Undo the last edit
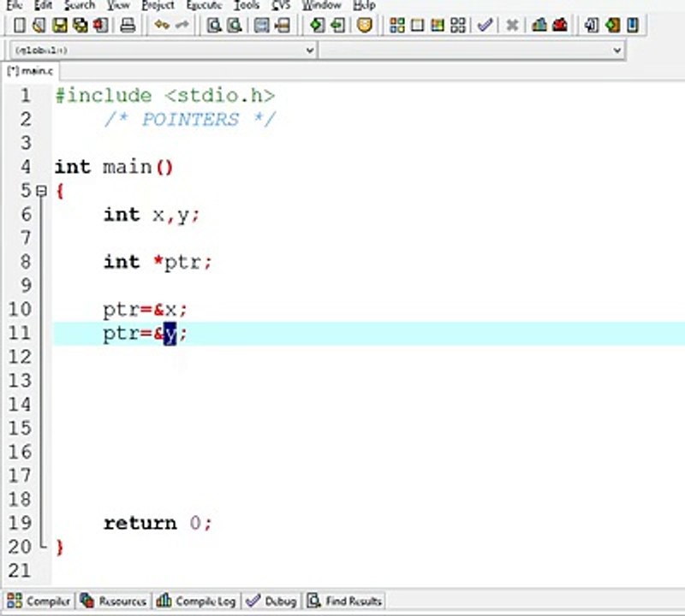Screen dimensions: 685x616 tap(162, 25)
